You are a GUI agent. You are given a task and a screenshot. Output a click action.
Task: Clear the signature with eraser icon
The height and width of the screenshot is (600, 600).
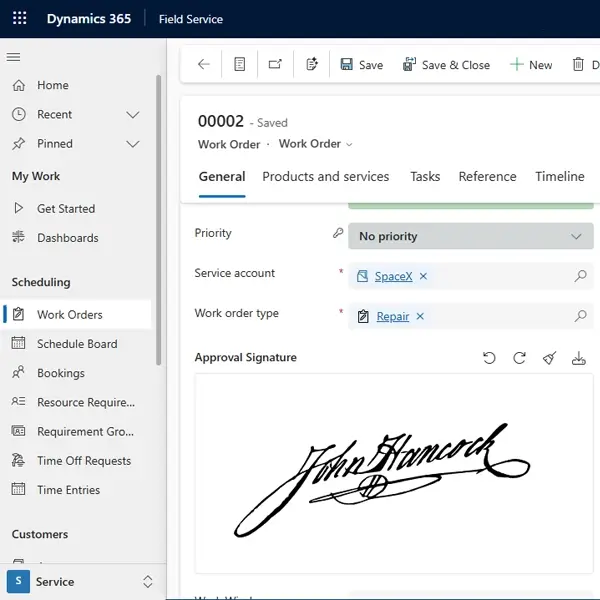tap(549, 358)
